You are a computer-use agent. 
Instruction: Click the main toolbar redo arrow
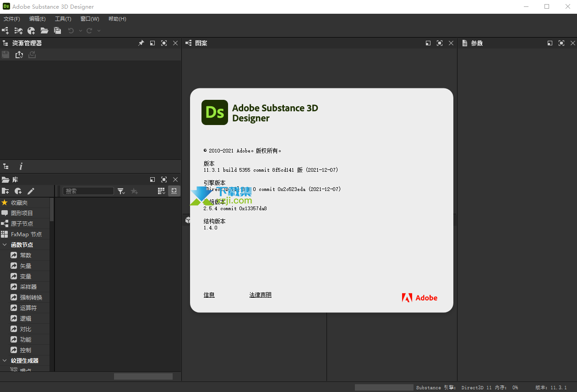(89, 31)
